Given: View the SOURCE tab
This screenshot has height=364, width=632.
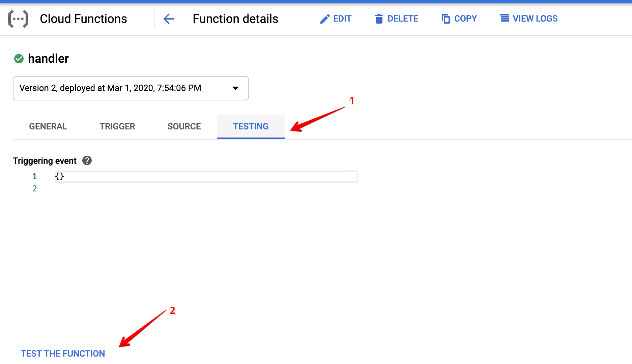Looking at the screenshot, I should click(184, 126).
